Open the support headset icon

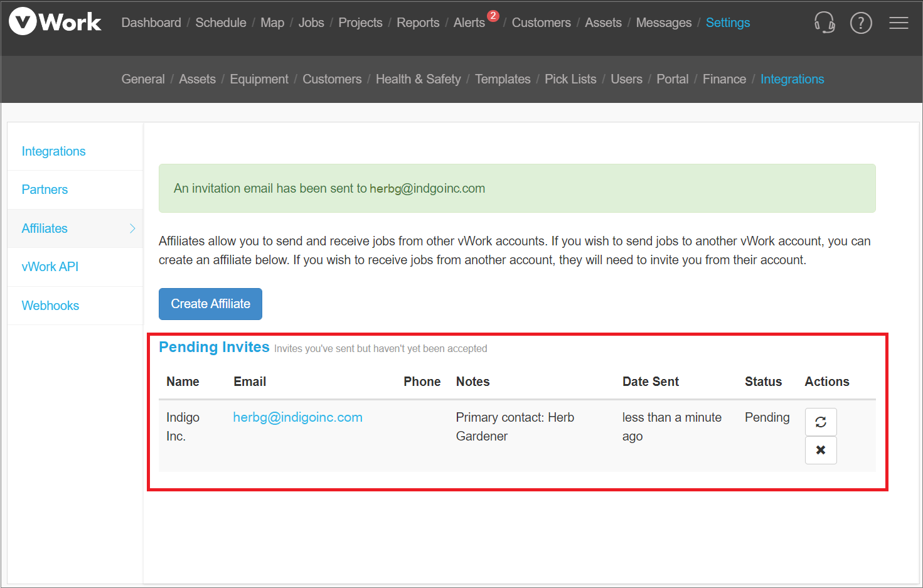tap(824, 23)
